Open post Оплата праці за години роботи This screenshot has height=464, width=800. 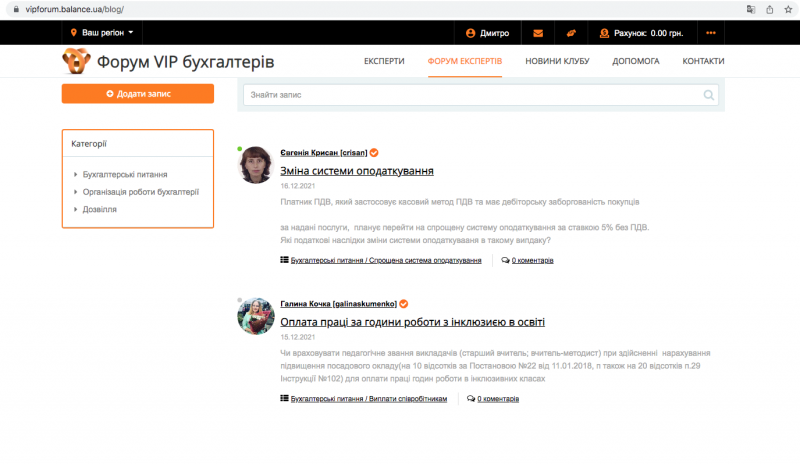point(412,322)
